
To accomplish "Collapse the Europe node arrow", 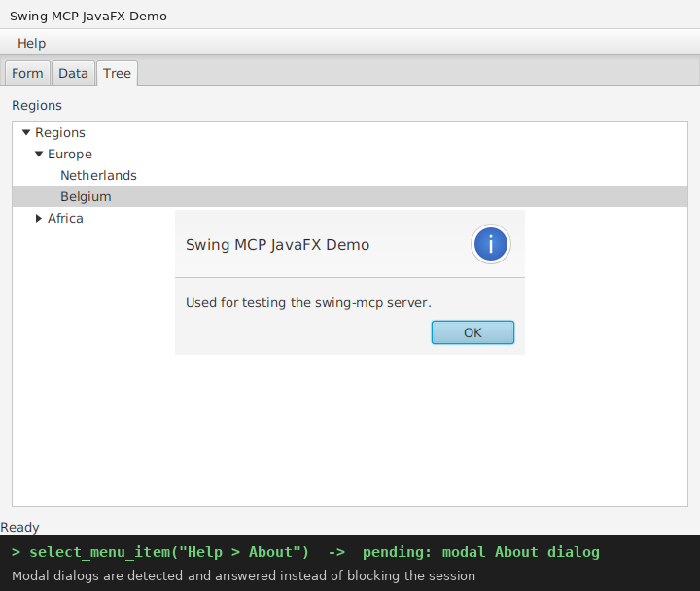I will click(x=39, y=154).
